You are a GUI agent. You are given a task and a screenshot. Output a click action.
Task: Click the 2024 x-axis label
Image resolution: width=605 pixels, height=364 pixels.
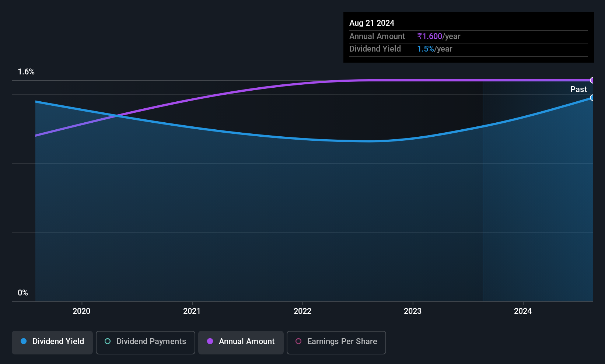[523, 311]
